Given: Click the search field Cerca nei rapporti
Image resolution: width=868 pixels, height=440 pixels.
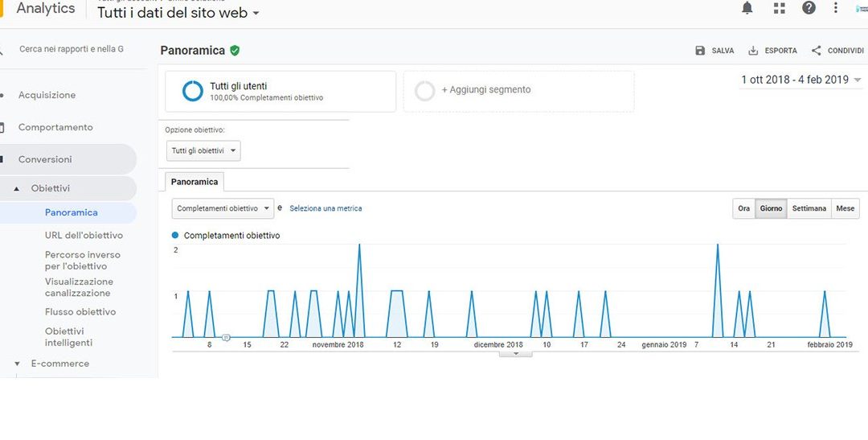Looking at the screenshot, I should 72,49.
